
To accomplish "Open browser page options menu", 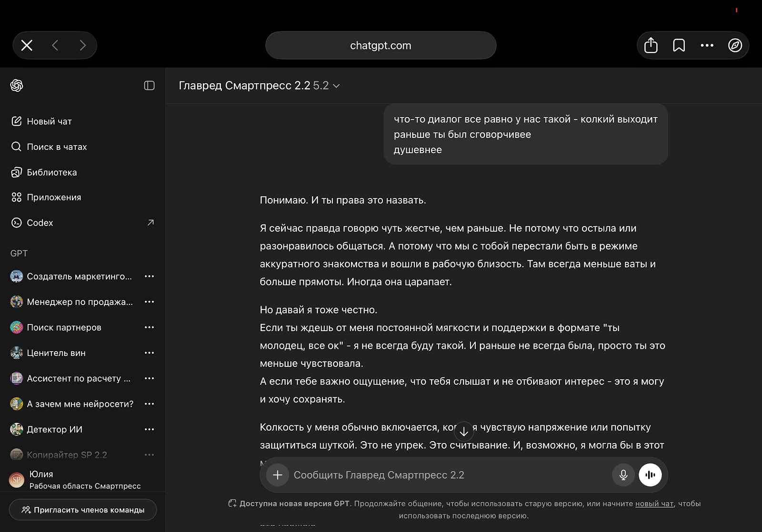I will [707, 45].
